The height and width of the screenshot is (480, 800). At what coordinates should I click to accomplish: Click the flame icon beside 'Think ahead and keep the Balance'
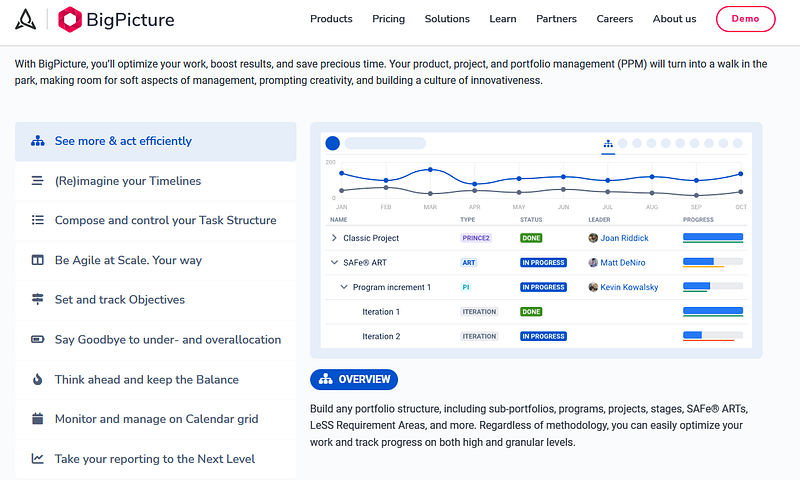pos(38,380)
